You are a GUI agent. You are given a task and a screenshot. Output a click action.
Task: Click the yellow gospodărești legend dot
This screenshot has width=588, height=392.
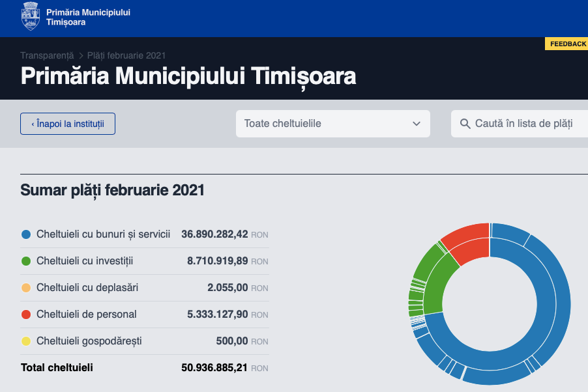[x=26, y=341]
